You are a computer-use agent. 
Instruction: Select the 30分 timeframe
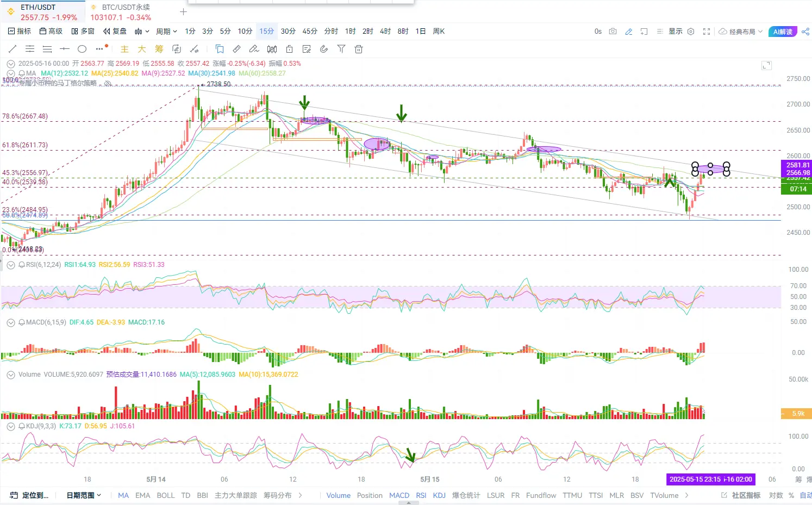[x=288, y=32]
